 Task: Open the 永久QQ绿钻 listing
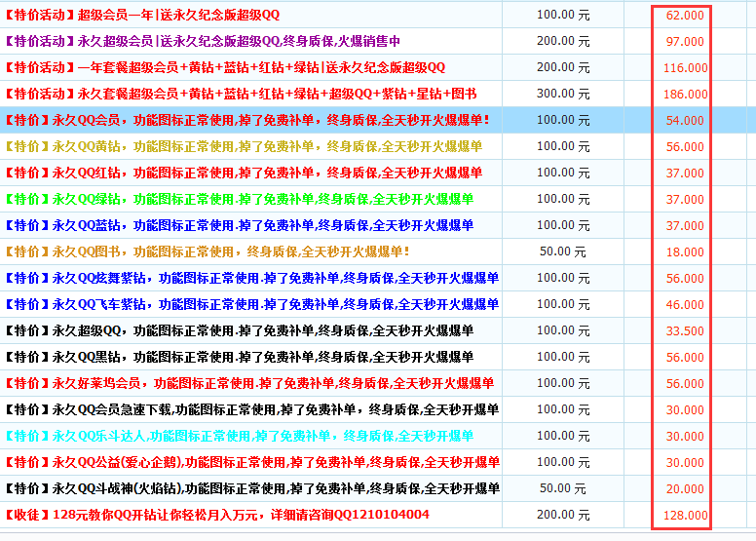240,199
